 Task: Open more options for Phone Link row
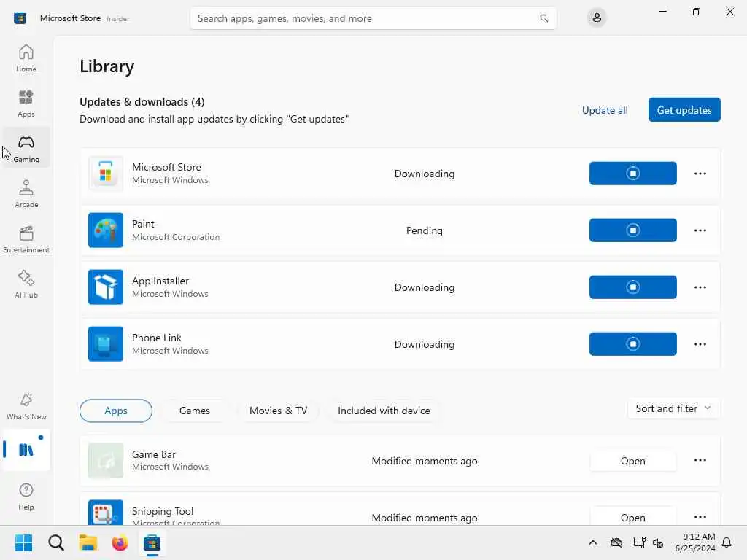(700, 344)
